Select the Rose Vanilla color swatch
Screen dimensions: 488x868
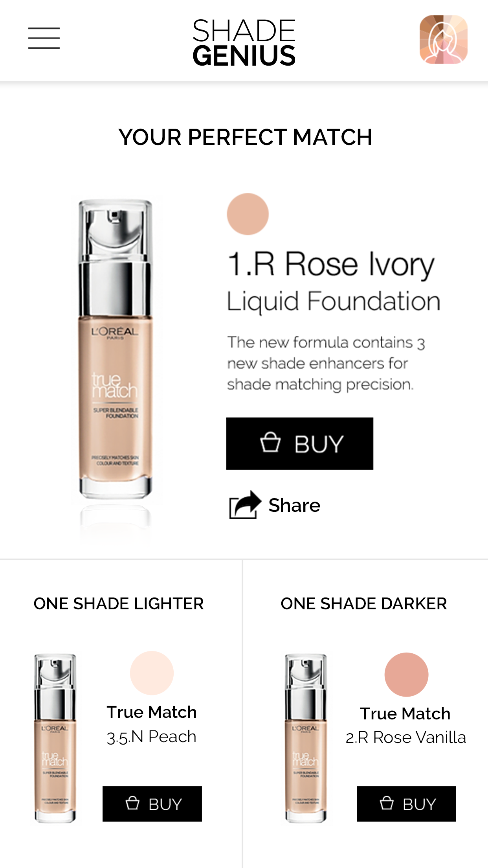pyautogui.click(x=406, y=674)
